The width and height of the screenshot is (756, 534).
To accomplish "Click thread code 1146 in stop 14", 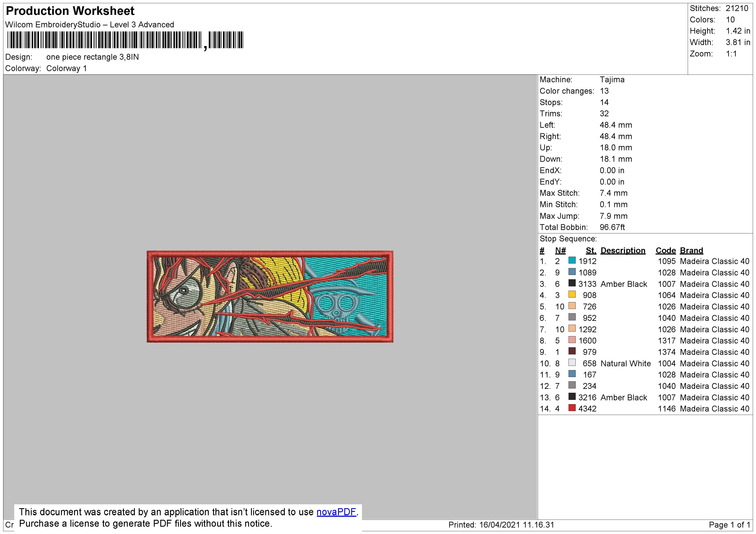I will (x=666, y=409).
